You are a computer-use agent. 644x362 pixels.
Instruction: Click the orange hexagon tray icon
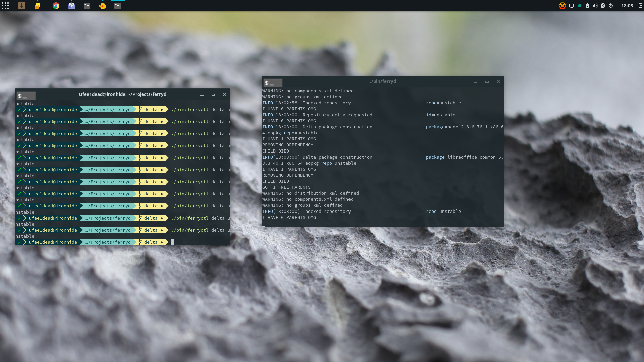tap(562, 6)
